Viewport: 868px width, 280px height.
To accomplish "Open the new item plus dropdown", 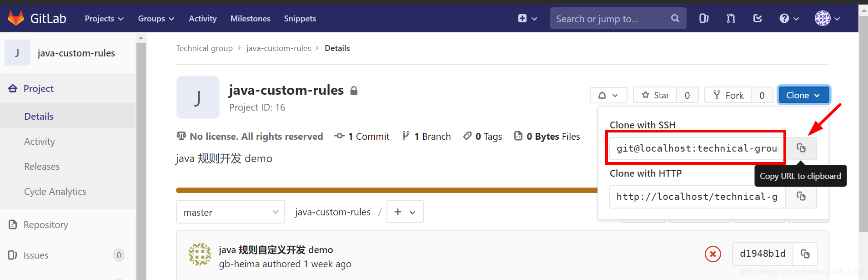I will tap(527, 19).
